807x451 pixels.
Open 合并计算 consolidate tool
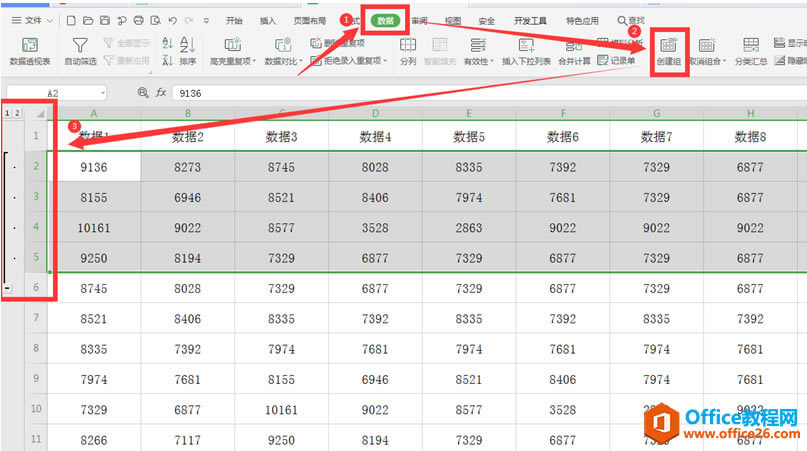pos(574,50)
